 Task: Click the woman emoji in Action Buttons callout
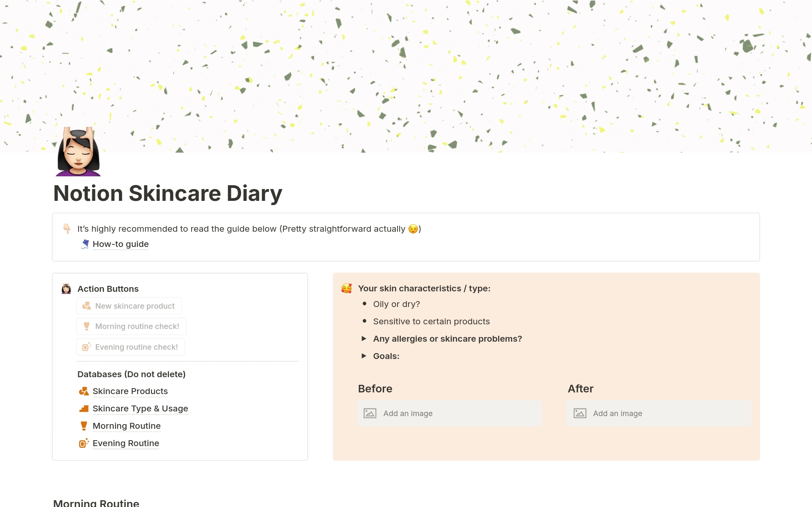(x=66, y=288)
